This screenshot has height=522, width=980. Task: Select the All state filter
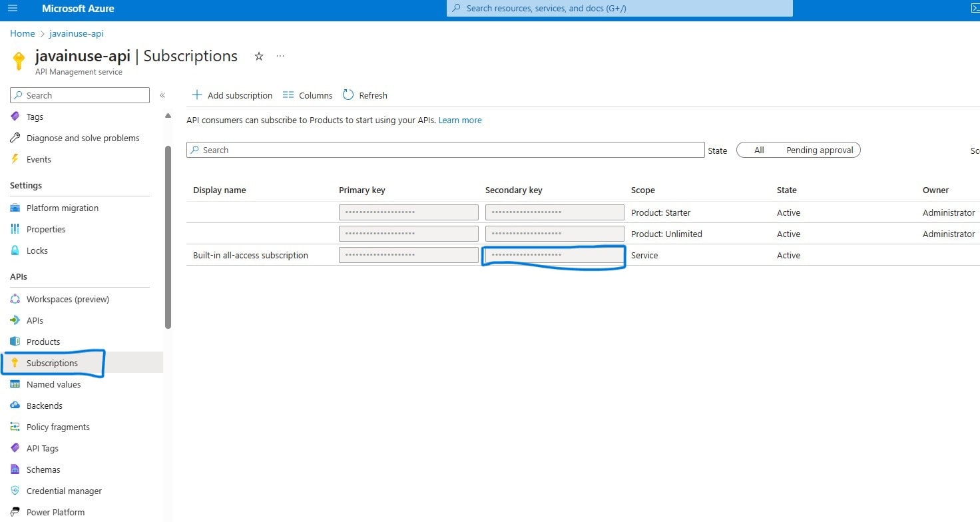pos(758,150)
